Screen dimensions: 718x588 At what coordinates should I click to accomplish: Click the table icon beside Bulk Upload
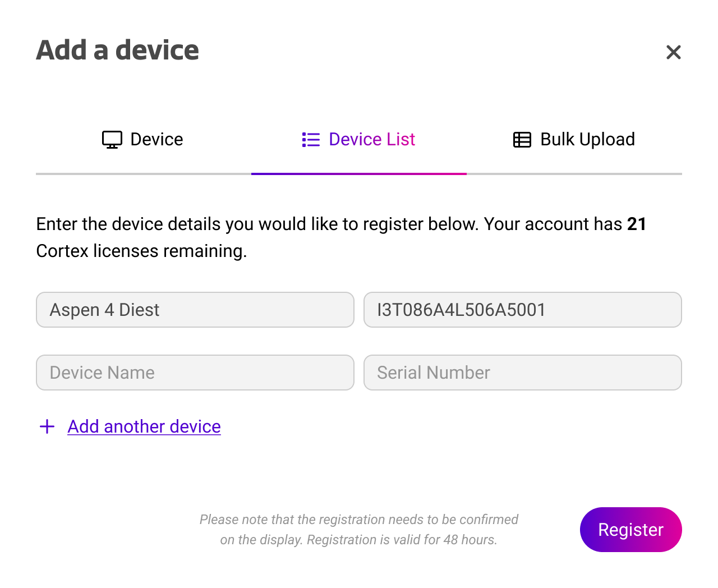pos(522,140)
